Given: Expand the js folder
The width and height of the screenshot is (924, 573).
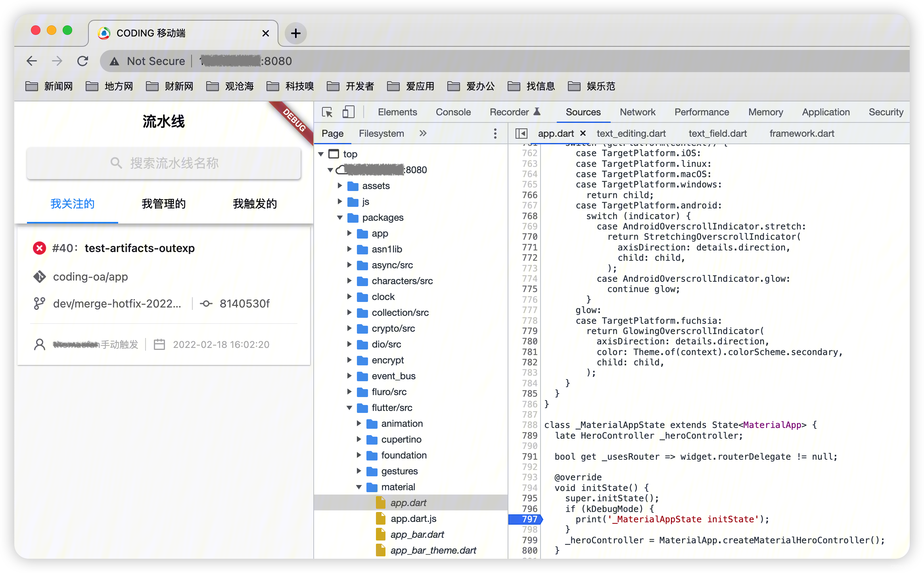Looking at the screenshot, I should coord(340,201).
